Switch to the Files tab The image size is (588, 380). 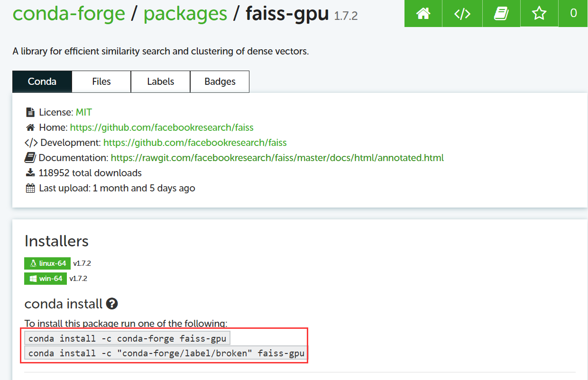point(101,81)
